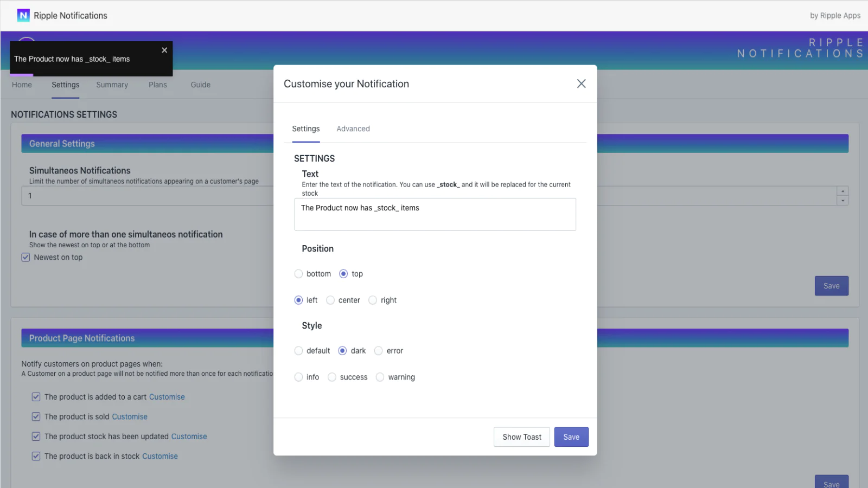Screen dimensions: 868x488
Task: Pick the success style option
Action: click(x=332, y=377)
